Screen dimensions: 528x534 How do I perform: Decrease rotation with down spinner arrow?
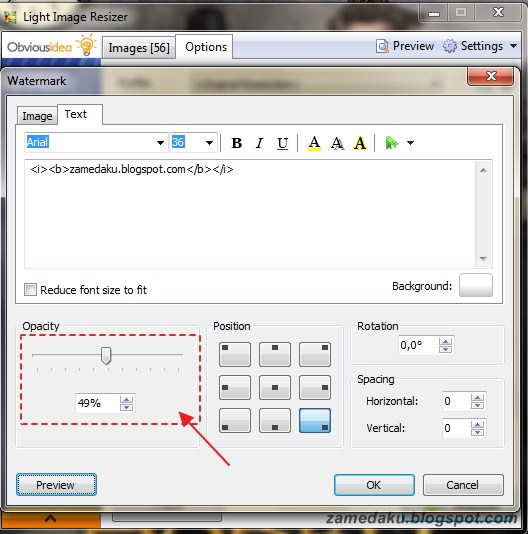[446, 350]
